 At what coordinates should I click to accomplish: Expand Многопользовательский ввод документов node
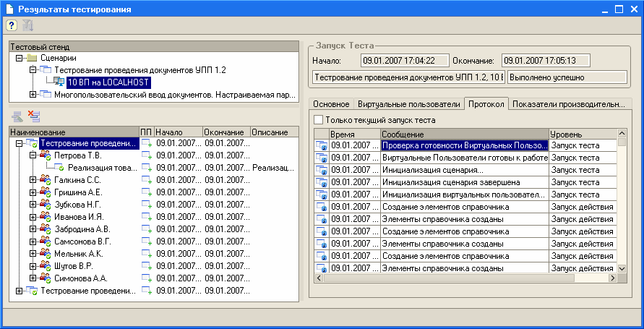(x=33, y=95)
